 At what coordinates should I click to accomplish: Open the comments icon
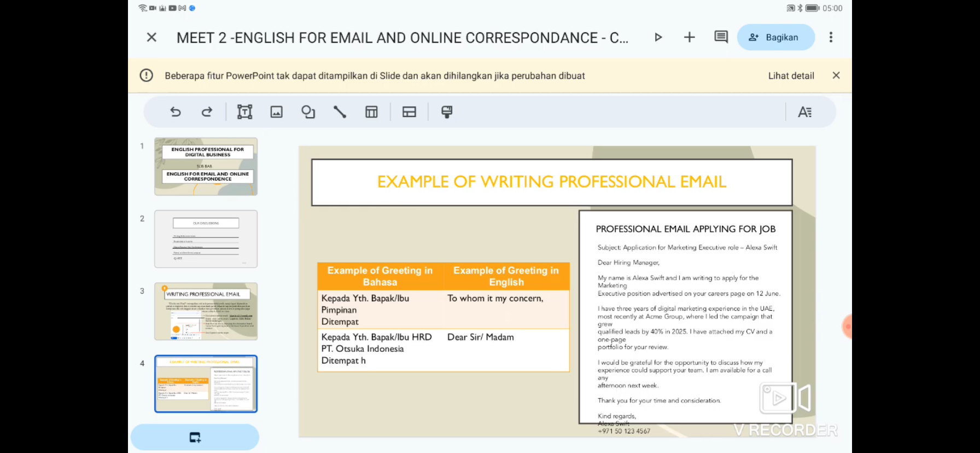(x=721, y=37)
